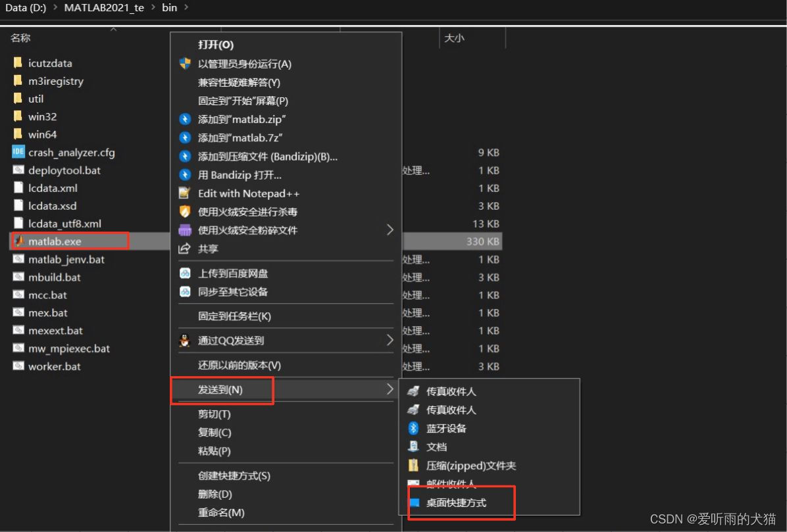Choose 打开(O) from the context menu

coord(216,45)
